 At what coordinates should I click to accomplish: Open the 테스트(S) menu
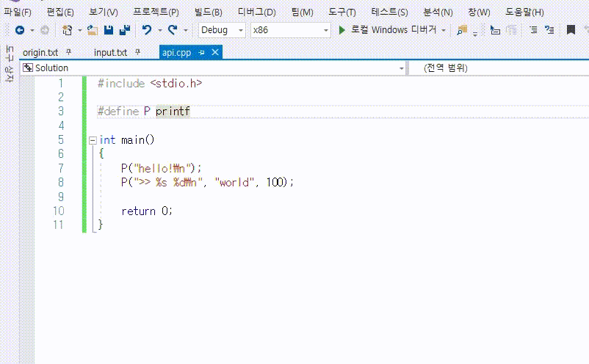click(x=389, y=12)
